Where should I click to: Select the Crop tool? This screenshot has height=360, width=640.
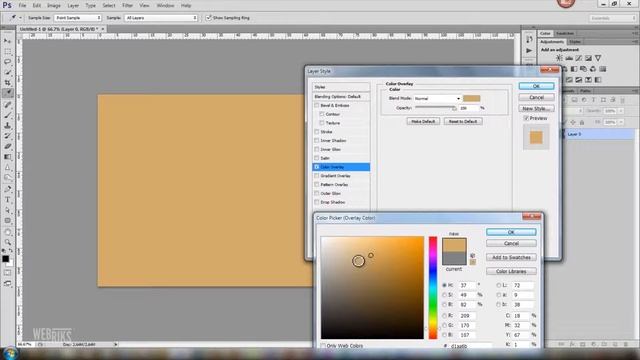(x=7, y=83)
